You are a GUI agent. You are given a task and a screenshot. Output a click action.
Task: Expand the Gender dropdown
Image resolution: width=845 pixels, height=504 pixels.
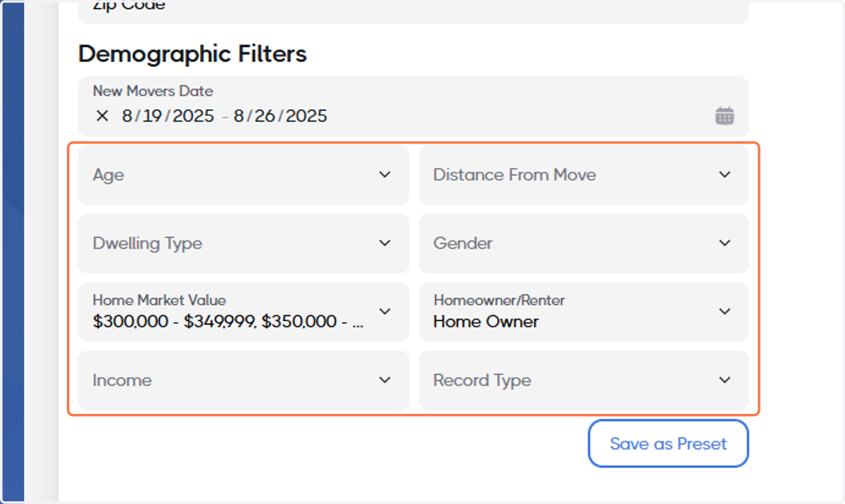click(x=584, y=243)
